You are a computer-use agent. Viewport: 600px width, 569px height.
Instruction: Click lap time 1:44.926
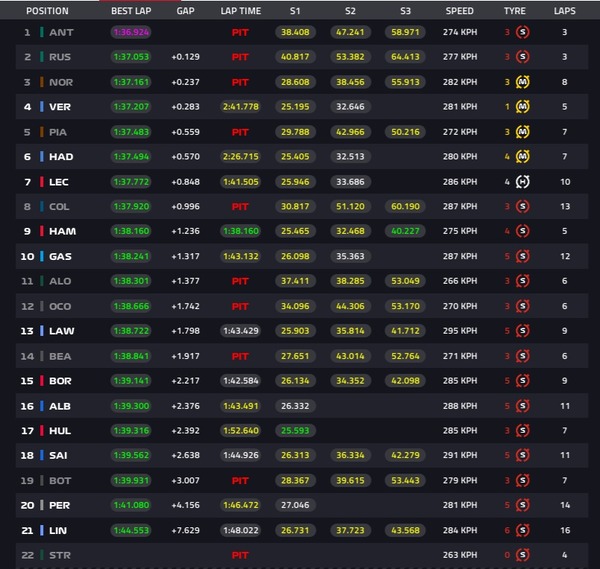(x=241, y=455)
